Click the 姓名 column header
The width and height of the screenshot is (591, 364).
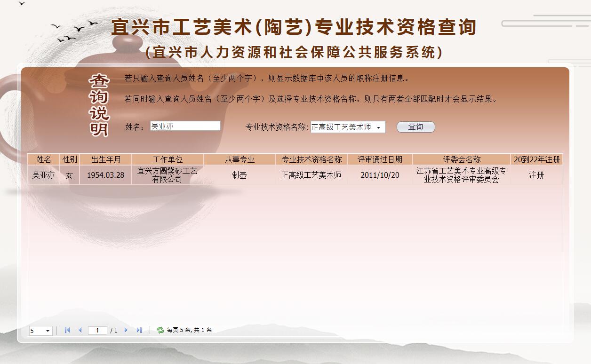pyautogui.click(x=44, y=159)
